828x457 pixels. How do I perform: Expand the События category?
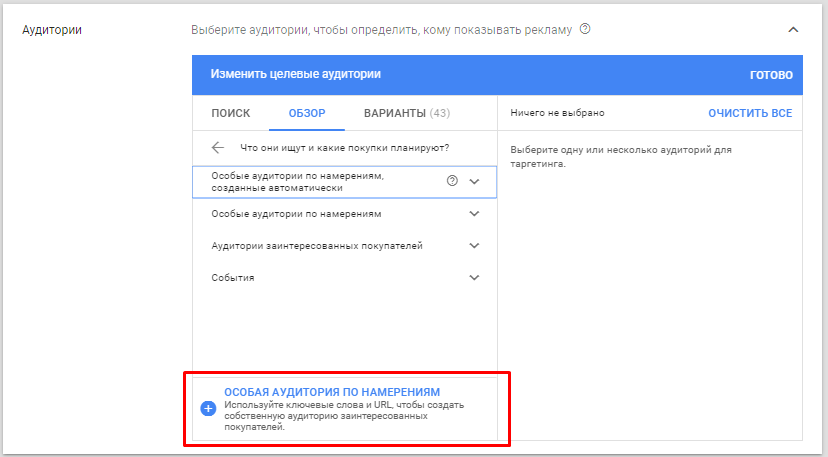474,277
